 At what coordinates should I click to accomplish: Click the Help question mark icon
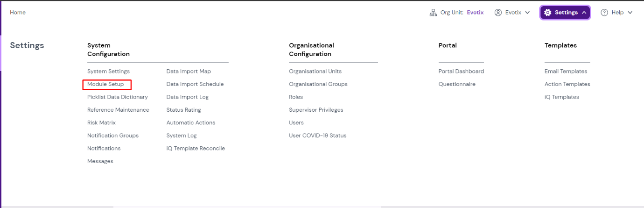[604, 13]
